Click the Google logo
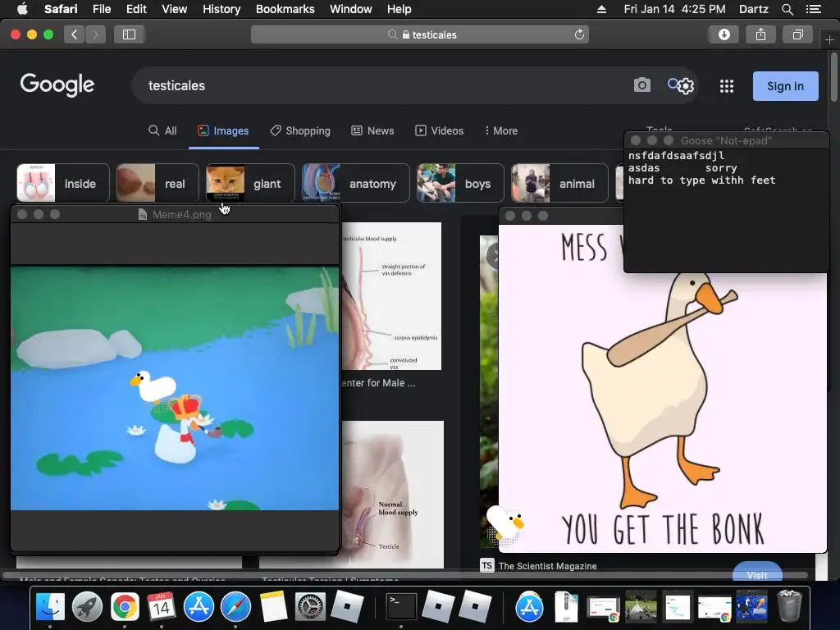This screenshot has height=630, width=840. [57, 85]
